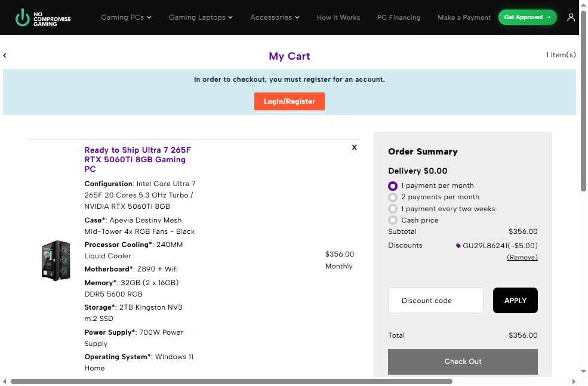Go back using the left chevron arrow
Viewport: 588px width, 386px height.
[5, 55]
